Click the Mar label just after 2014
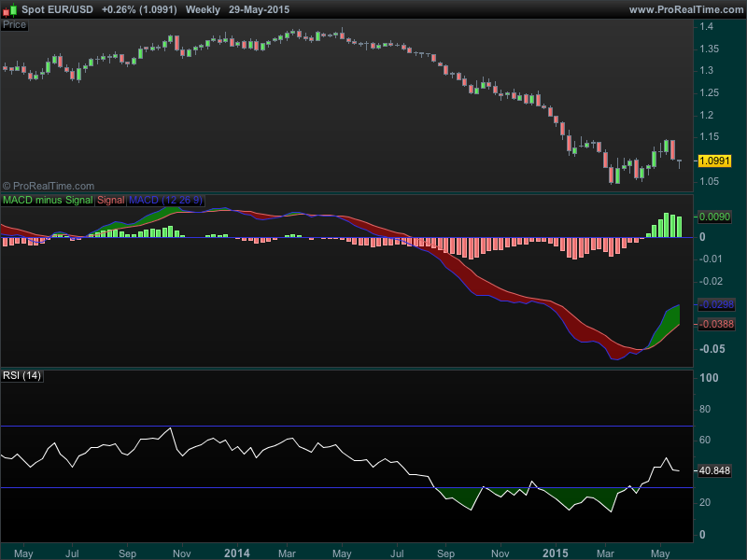This screenshot has width=747, height=560. [287, 553]
